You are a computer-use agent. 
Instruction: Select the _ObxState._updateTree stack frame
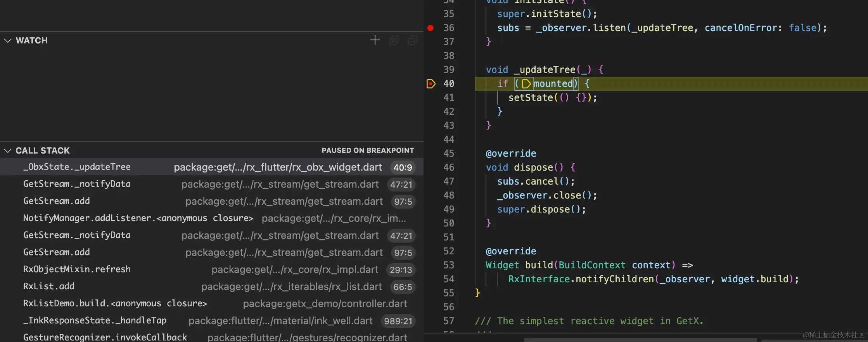(x=212, y=167)
